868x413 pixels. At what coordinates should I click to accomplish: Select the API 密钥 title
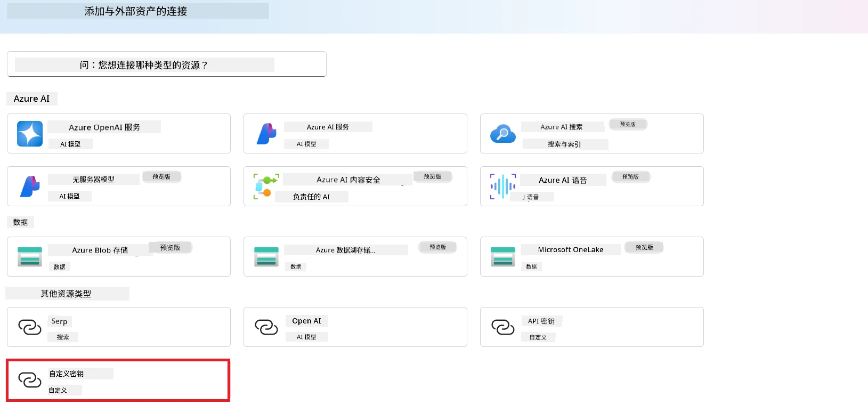pyautogui.click(x=541, y=321)
